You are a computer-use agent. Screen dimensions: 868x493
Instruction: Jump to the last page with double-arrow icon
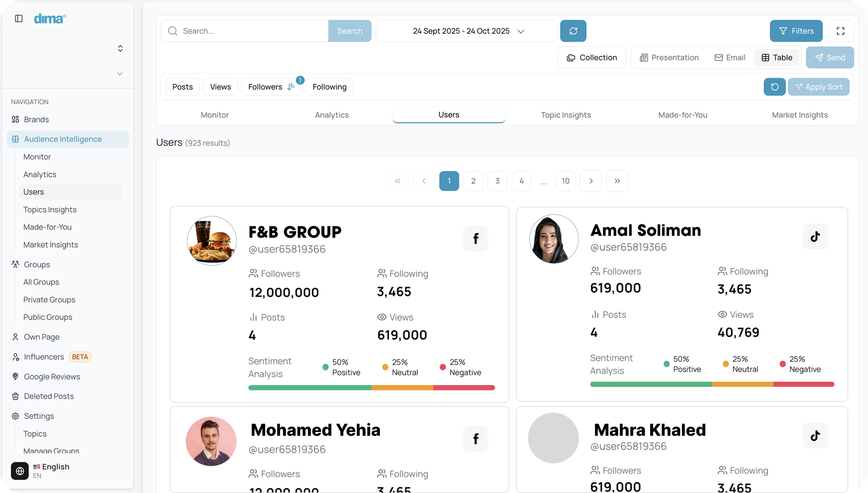point(617,181)
